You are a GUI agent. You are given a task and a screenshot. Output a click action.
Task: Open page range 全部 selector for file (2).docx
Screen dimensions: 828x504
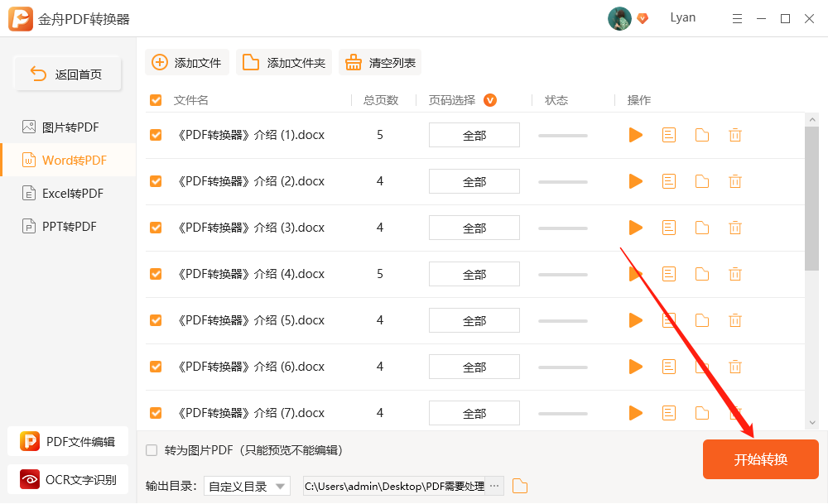474,181
